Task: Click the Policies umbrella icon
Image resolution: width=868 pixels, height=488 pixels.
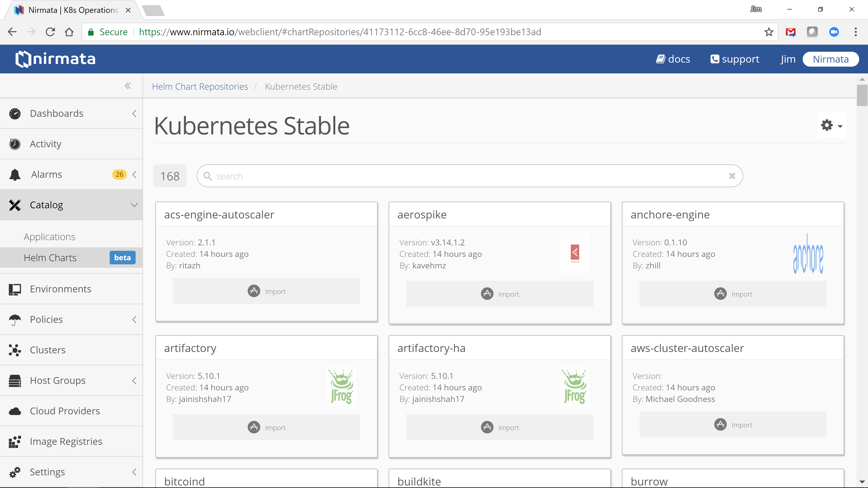Action: 15,320
